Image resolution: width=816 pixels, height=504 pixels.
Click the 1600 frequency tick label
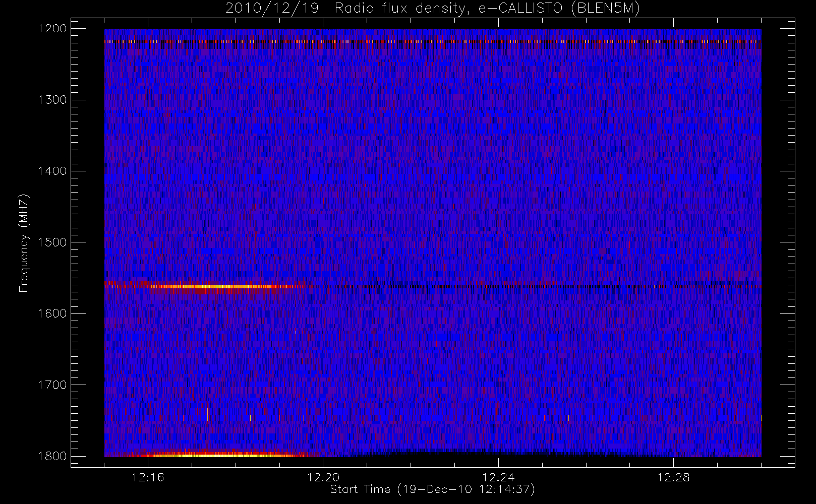52,313
